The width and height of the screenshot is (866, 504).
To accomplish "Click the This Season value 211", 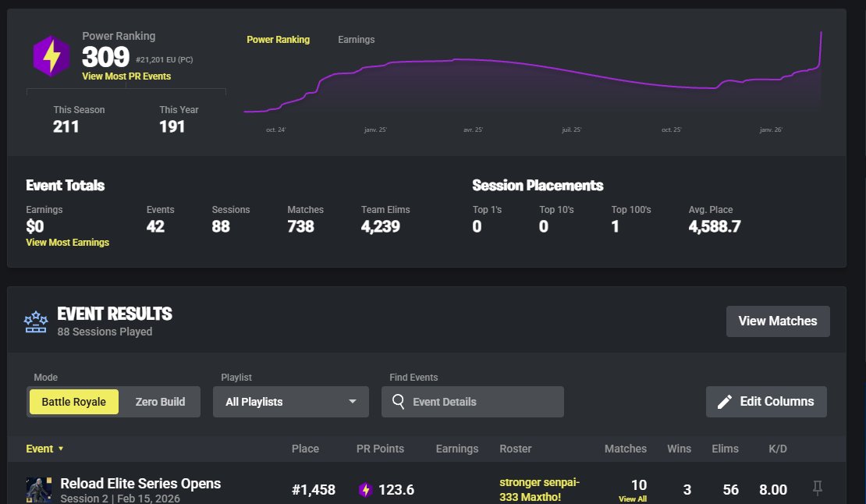I will [x=66, y=127].
